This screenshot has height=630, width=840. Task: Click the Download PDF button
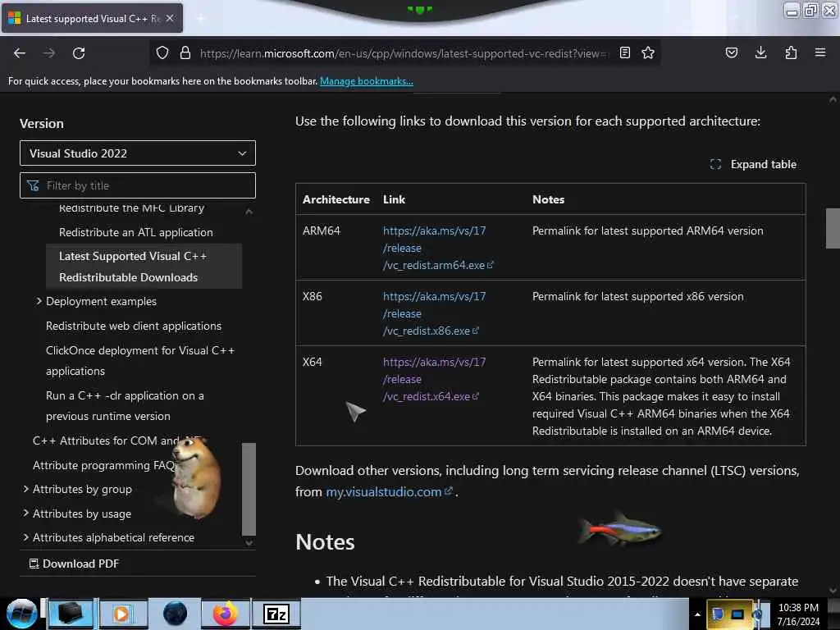point(74,564)
